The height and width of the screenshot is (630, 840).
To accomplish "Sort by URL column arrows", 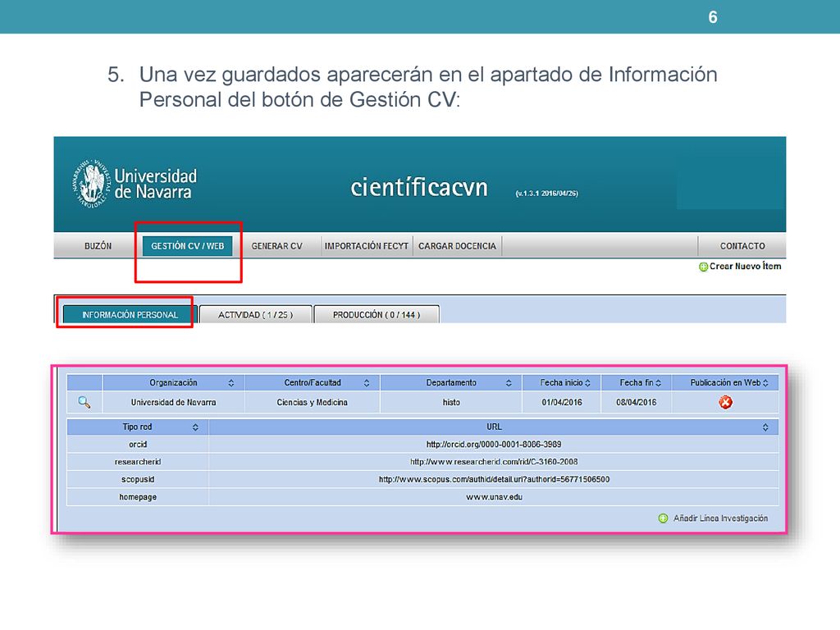I will (765, 427).
